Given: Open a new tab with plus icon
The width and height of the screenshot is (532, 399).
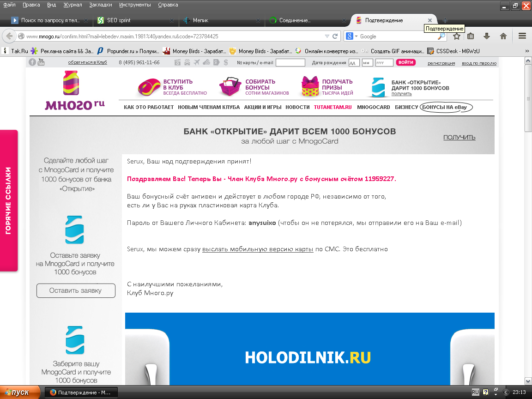Looking at the screenshot, I should click(445, 20).
